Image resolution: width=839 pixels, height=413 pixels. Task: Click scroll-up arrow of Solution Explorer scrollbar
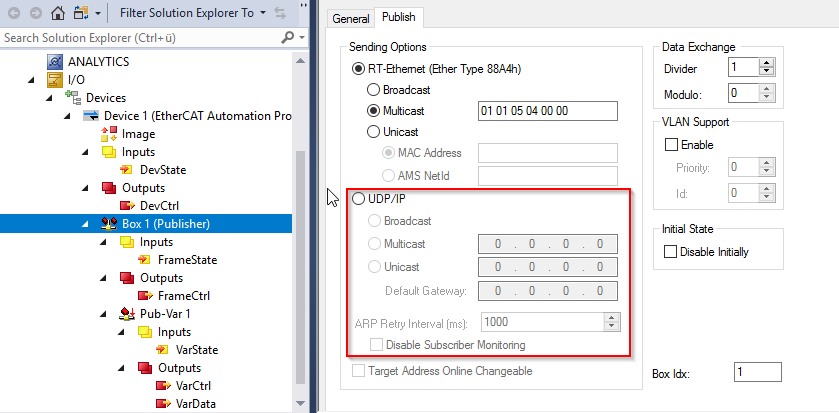(x=300, y=61)
